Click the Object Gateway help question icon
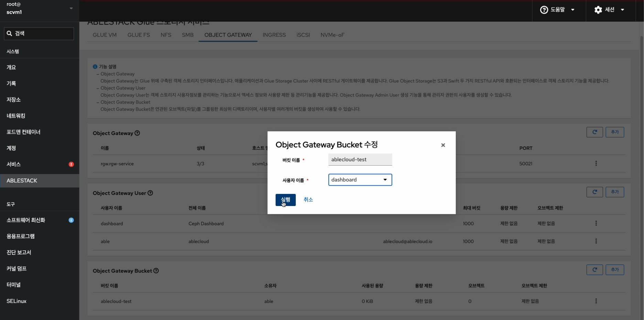Viewport: 644px width, 320px height. click(x=137, y=133)
